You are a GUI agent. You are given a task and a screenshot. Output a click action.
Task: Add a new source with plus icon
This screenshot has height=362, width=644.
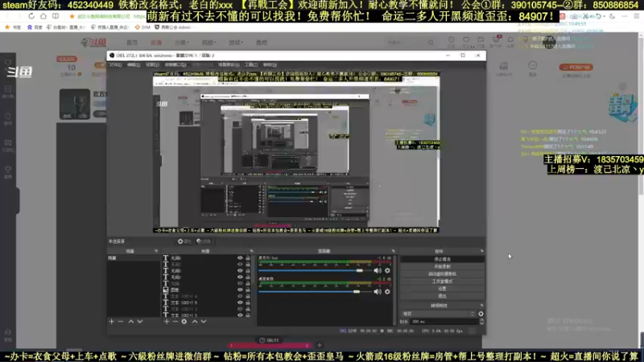tap(167, 322)
